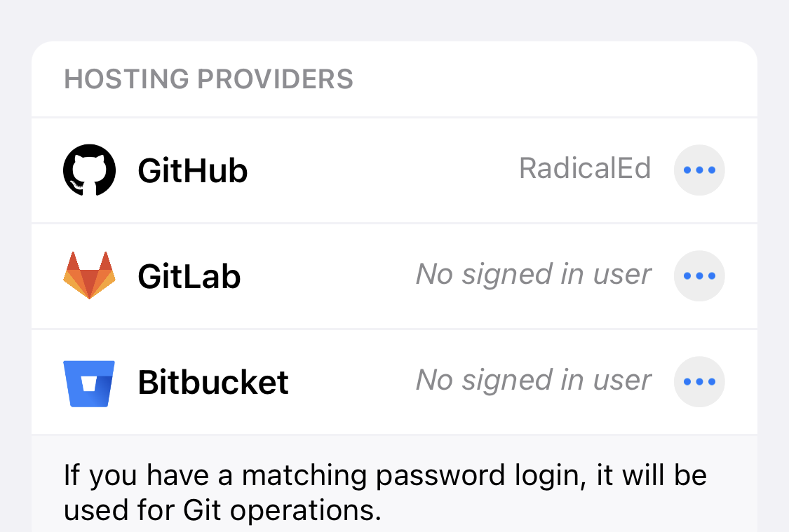The width and height of the screenshot is (789, 532).
Task: Select the Bitbucket provider label
Action: tap(213, 381)
